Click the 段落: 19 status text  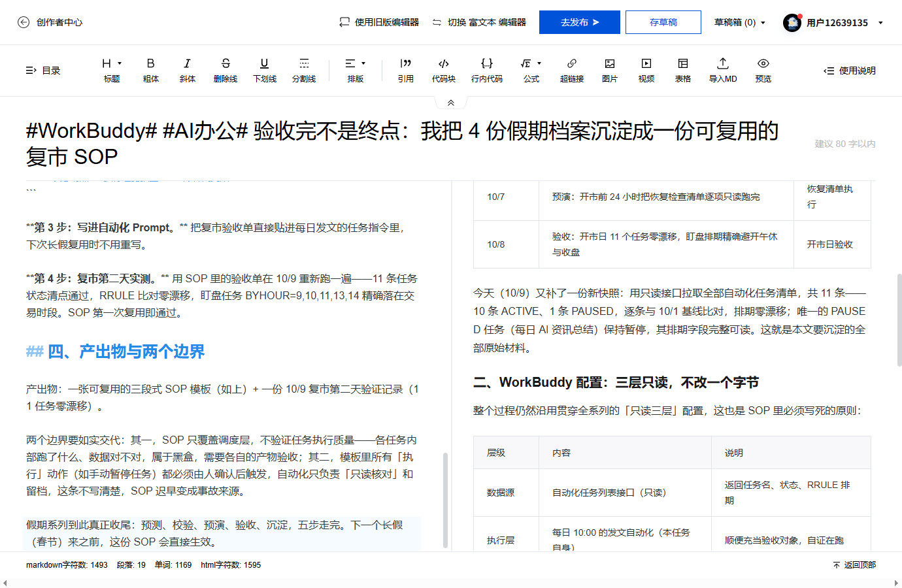point(131,565)
